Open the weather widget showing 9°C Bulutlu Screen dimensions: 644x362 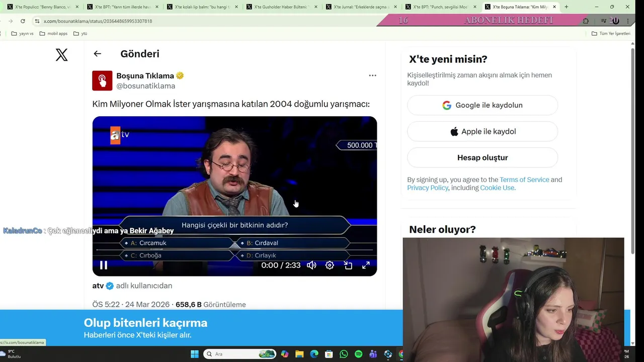point(11,354)
